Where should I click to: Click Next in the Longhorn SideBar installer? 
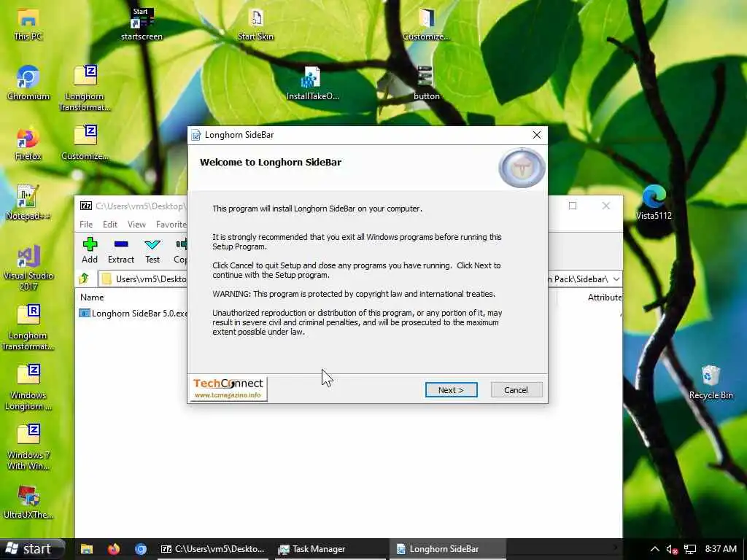[x=451, y=390]
